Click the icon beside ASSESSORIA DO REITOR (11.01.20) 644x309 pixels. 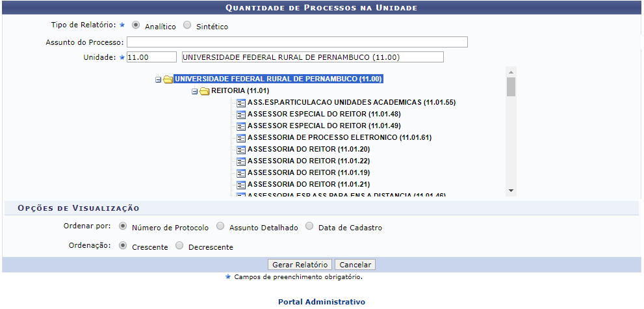pos(240,150)
